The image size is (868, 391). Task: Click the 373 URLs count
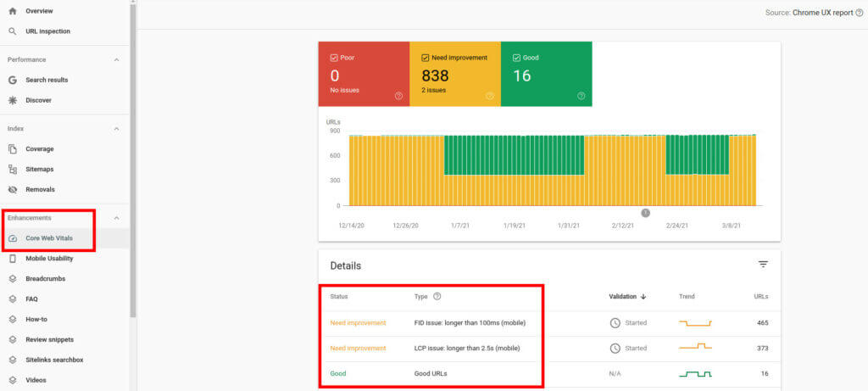click(x=762, y=349)
